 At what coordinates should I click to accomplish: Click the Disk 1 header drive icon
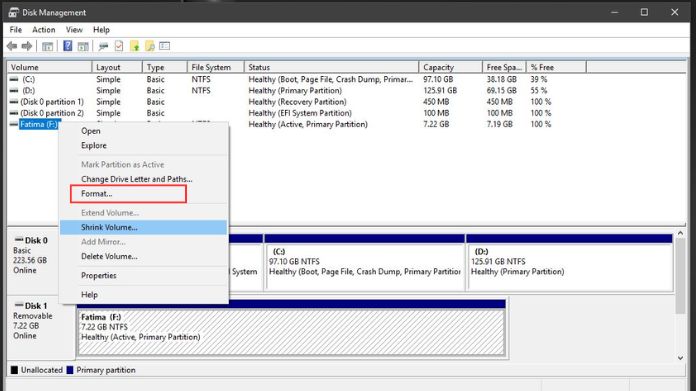(19, 305)
